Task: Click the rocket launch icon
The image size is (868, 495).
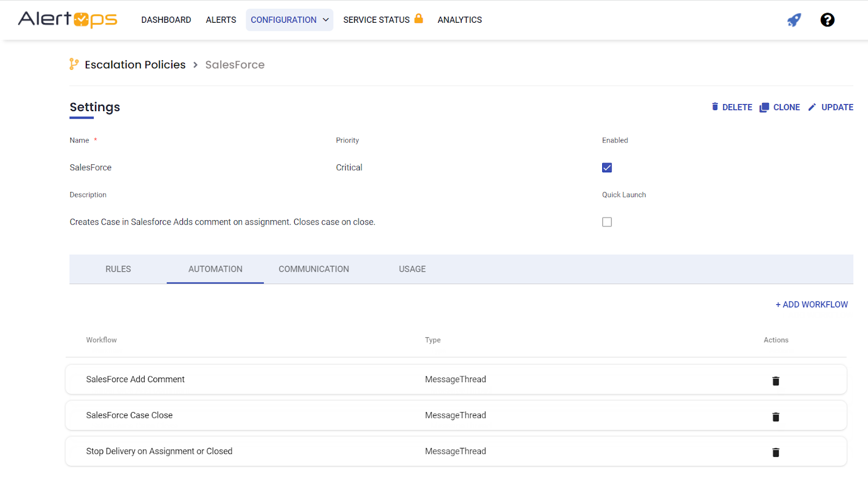Action: pos(794,20)
